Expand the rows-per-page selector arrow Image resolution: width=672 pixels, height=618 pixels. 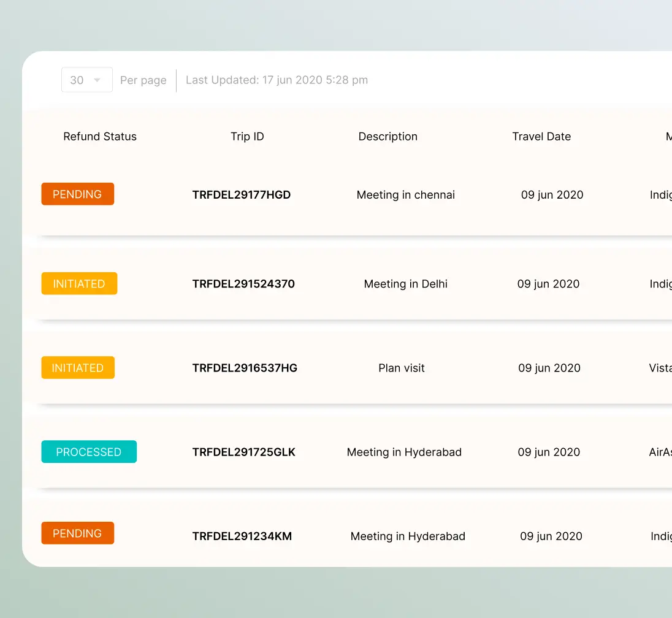pyautogui.click(x=97, y=80)
